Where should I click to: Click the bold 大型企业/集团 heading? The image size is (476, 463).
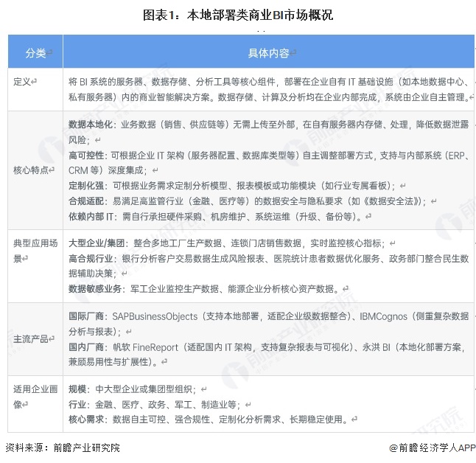click(96, 243)
